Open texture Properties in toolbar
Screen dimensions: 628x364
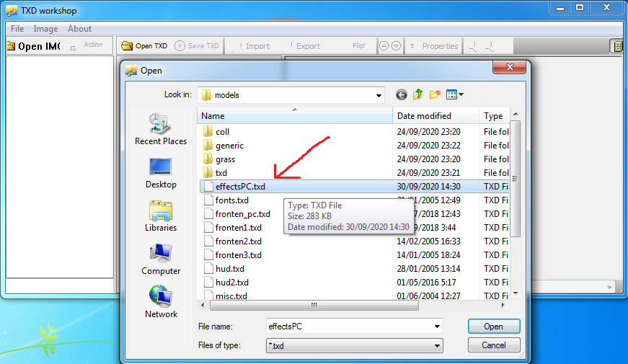click(x=435, y=46)
